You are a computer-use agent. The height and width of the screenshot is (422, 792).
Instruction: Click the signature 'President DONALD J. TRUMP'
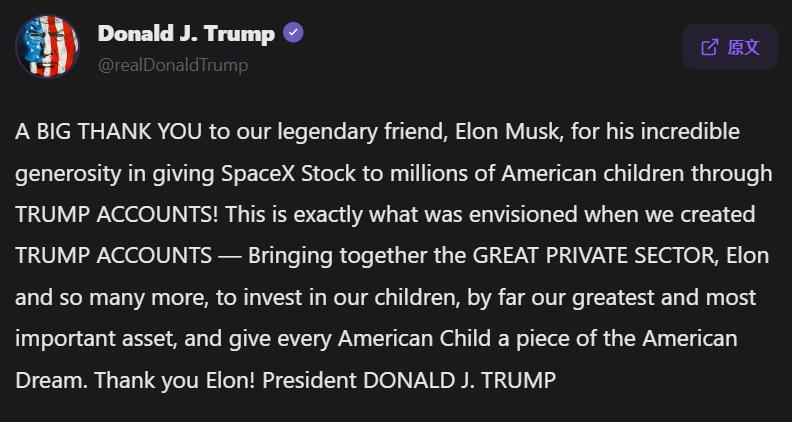(409, 380)
